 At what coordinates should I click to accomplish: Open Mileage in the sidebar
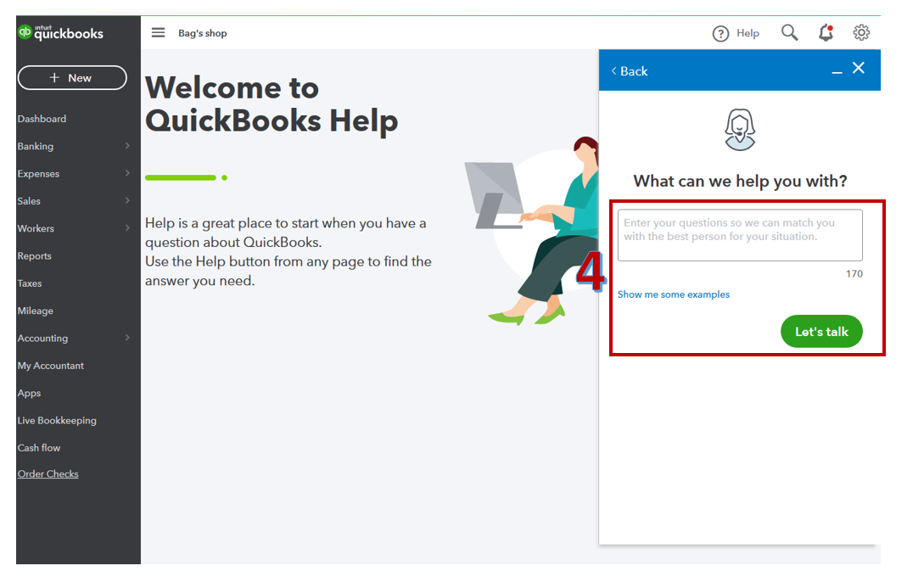tap(36, 311)
